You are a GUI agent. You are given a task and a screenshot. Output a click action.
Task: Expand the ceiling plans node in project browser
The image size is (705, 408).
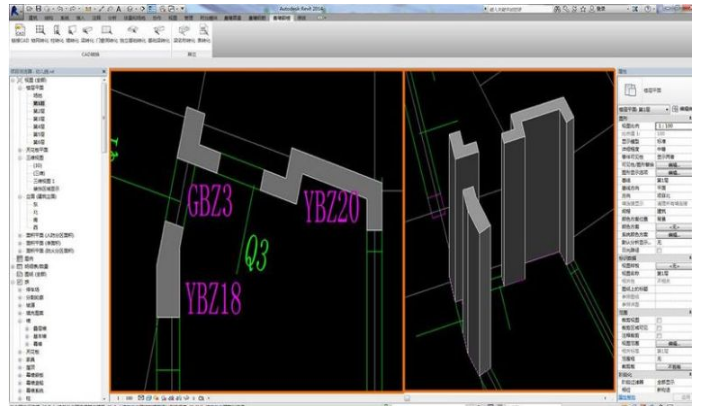pyautogui.click(x=20, y=150)
